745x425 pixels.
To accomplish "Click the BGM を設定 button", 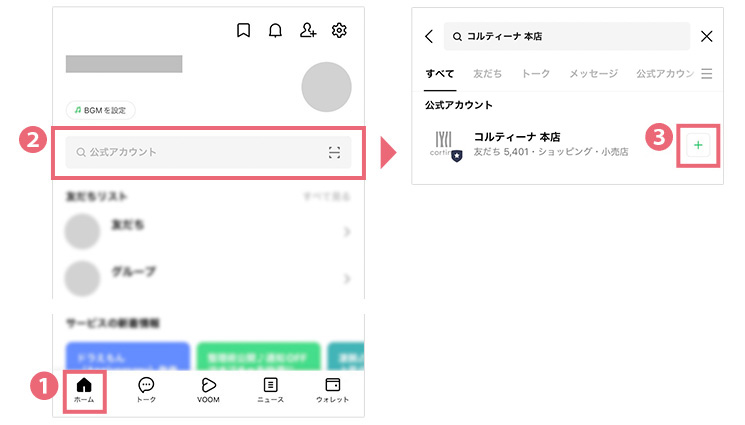I will [x=101, y=110].
